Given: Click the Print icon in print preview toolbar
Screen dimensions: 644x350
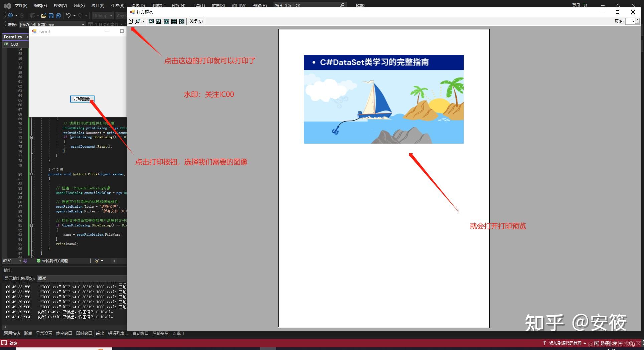Looking at the screenshot, I should pyautogui.click(x=131, y=21).
